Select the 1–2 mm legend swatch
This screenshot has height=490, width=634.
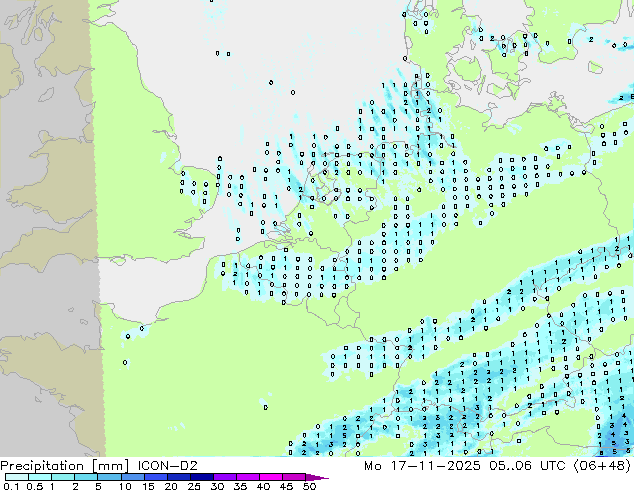63,477
